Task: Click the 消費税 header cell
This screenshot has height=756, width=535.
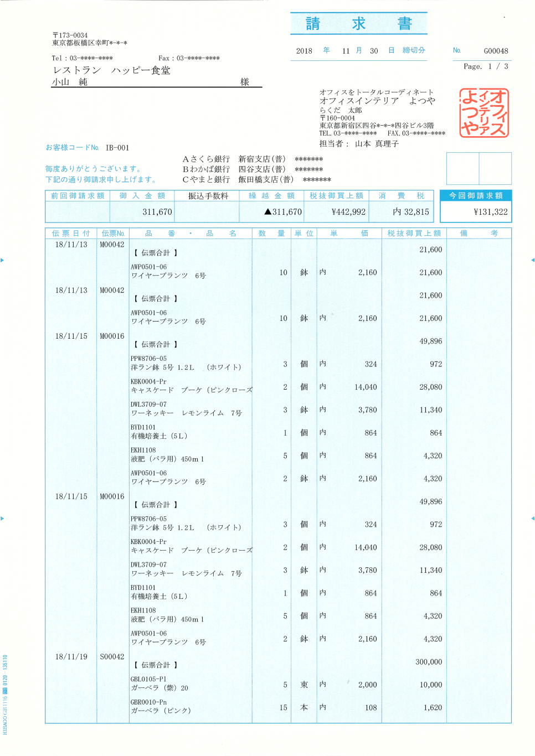Action: [402, 196]
